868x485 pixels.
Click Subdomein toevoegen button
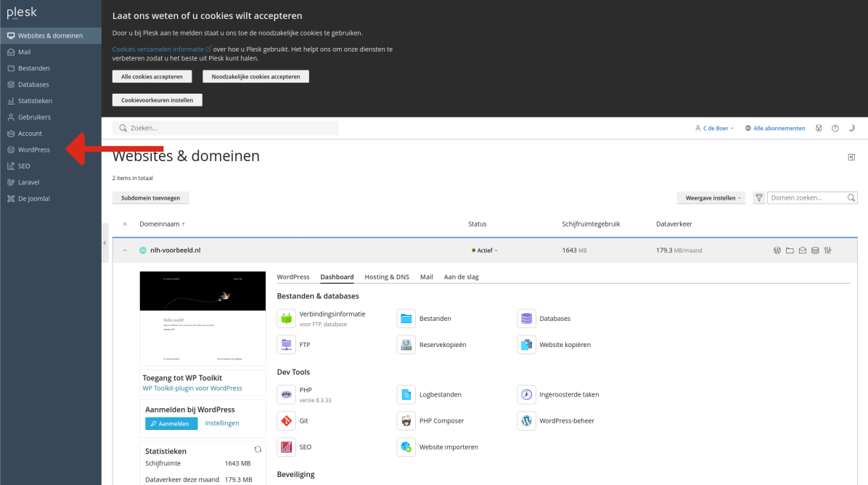150,197
